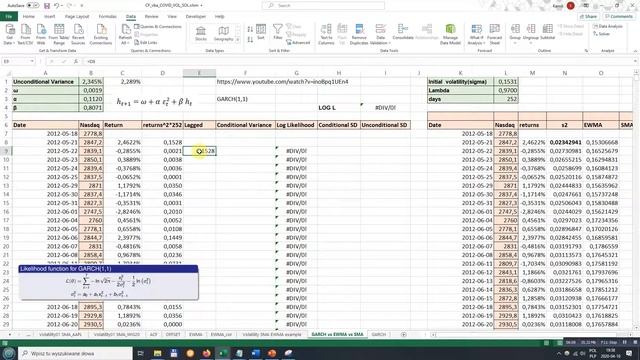Select the GARCH sheet tab
The height and width of the screenshot is (360, 640).
coord(378,334)
